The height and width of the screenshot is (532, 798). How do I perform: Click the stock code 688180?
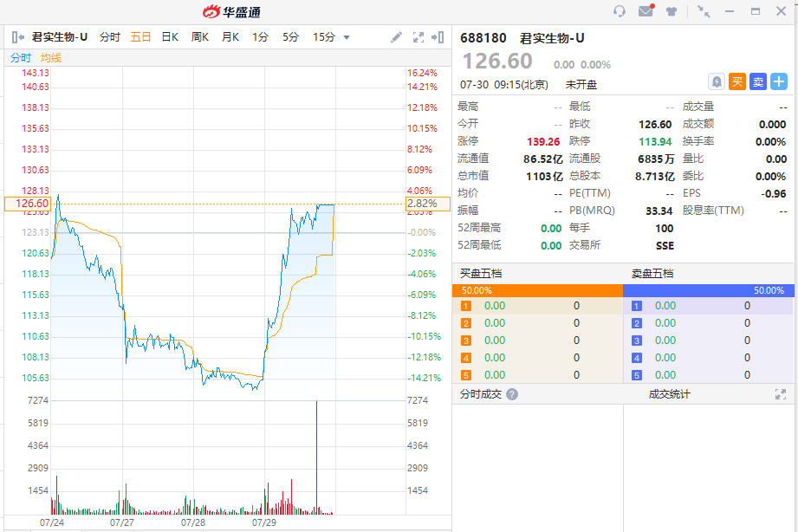pos(483,38)
